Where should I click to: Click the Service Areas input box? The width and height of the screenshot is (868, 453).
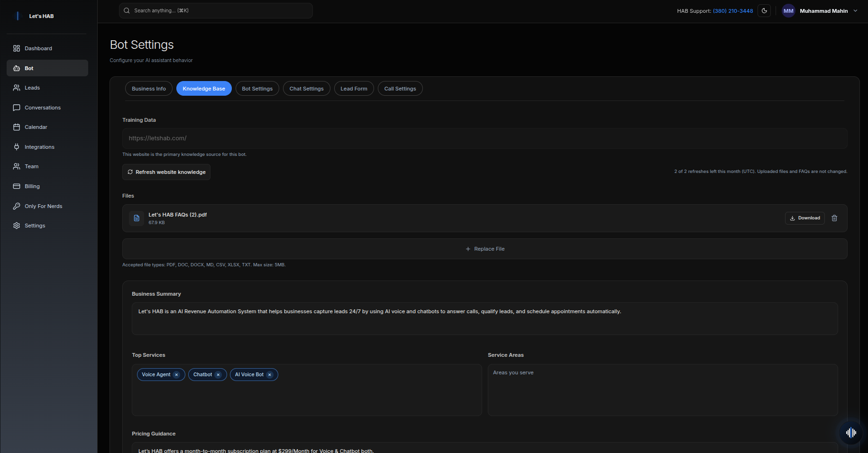[x=663, y=390]
